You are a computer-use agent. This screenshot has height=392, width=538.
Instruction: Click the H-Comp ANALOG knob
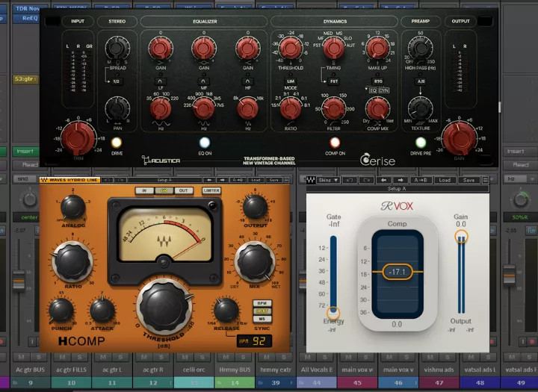(72, 207)
